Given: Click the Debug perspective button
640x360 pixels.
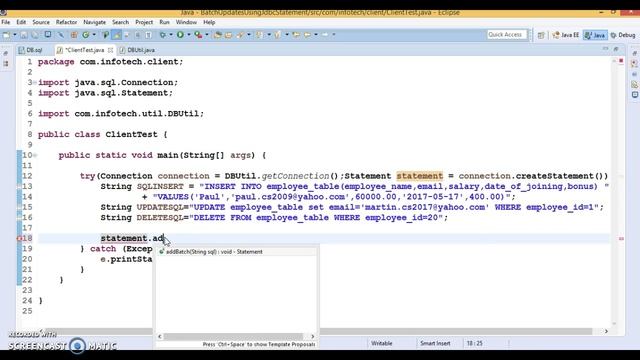Looking at the screenshot, I should [x=623, y=35].
